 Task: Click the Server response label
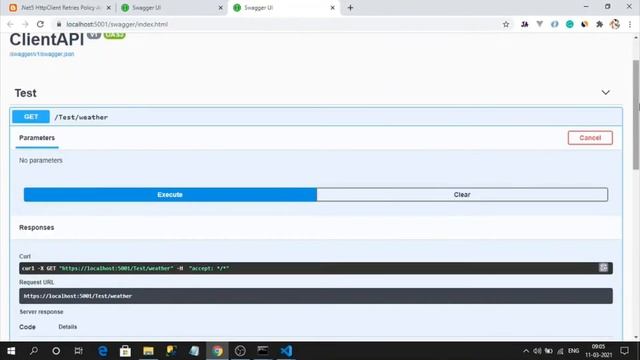pyautogui.click(x=41, y=312)
